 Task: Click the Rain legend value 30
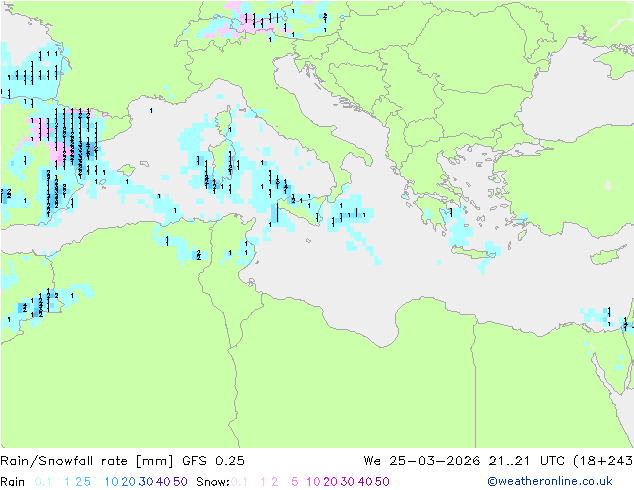coord(146,482)
